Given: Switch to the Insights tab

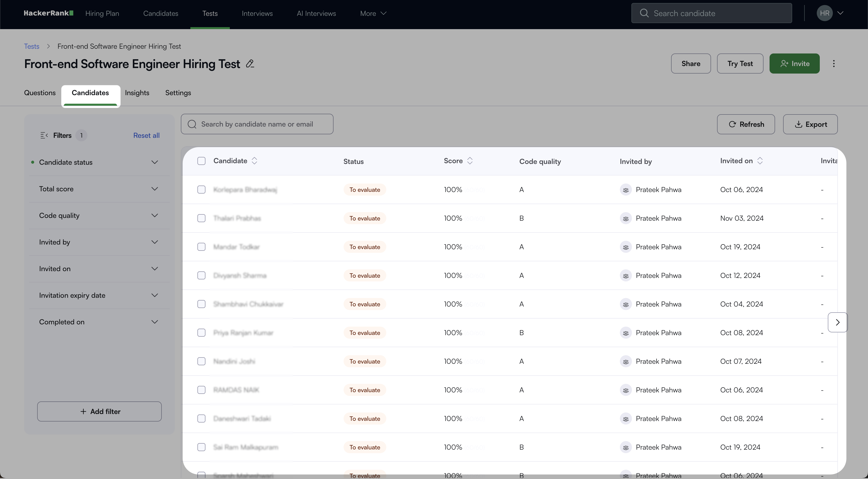Looking at the screenshot, I should [x=137, y=93].
